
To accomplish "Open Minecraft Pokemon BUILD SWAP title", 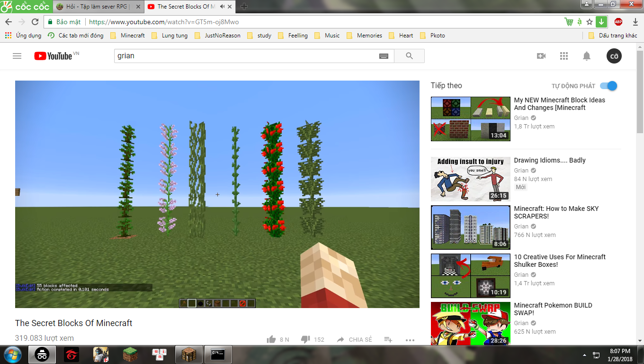I will [x=553, y=309].
